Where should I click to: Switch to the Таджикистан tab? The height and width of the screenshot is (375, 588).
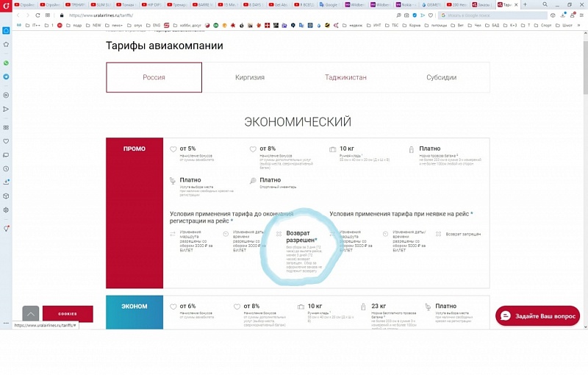click(x=345, y=77)
